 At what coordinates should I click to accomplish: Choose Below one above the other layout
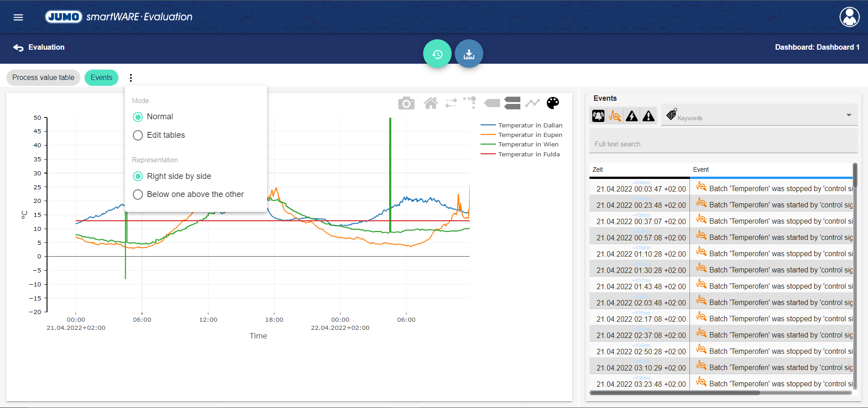tap(138, 195)
